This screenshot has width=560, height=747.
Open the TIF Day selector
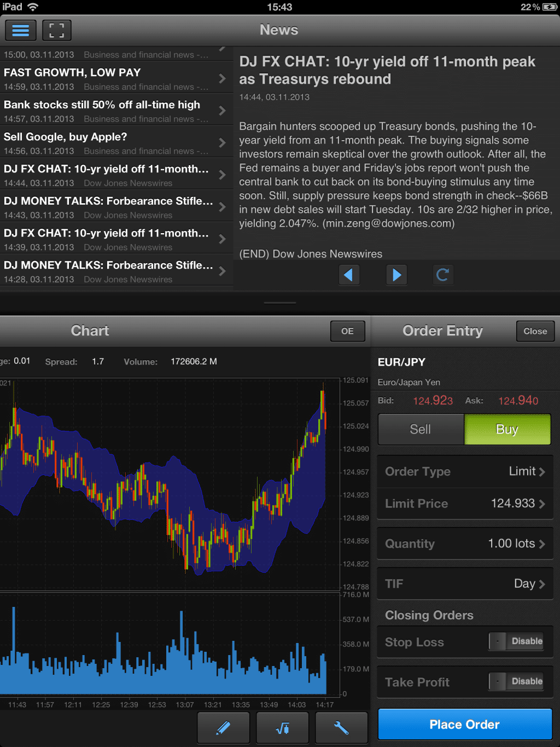pos(465,583)
